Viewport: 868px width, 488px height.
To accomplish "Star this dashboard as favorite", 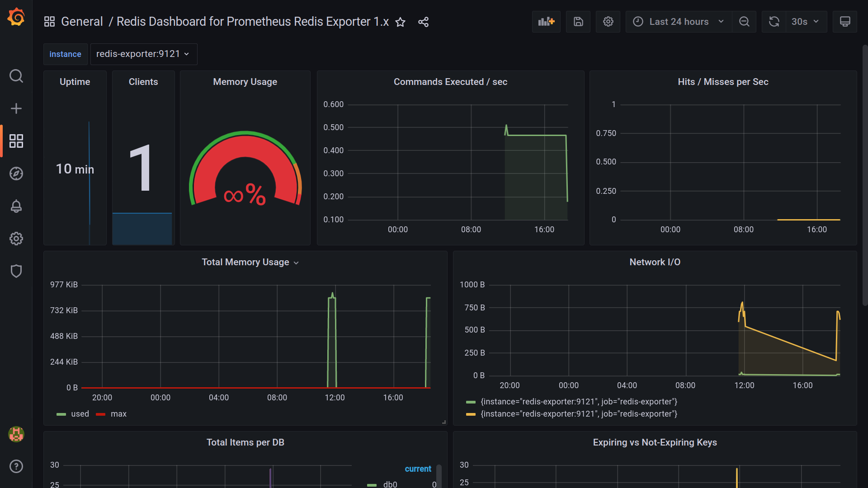I will click(400, 22).
